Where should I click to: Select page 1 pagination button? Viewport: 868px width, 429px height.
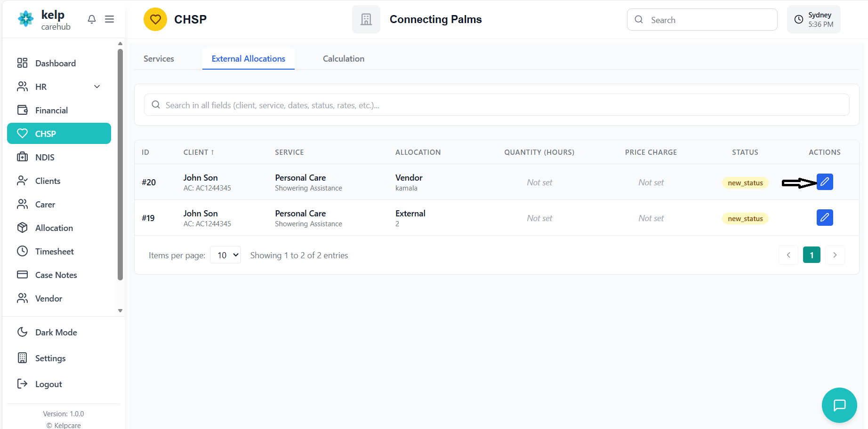point(811,255)
